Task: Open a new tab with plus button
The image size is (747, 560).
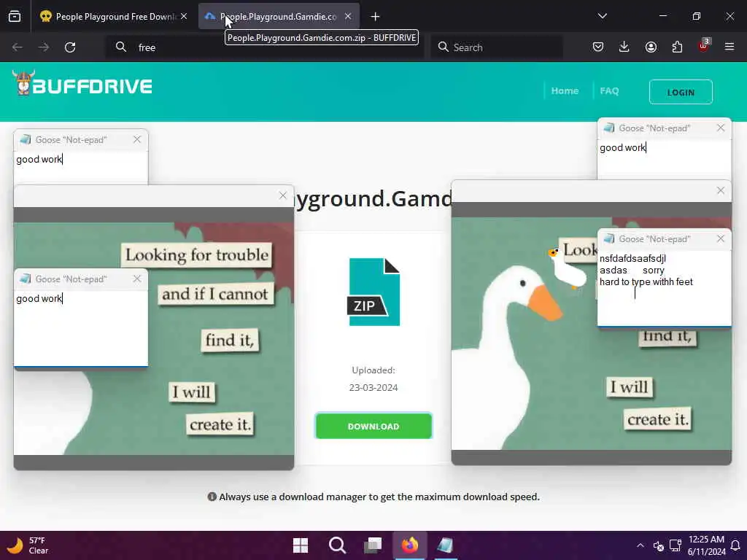Action: 376,17
